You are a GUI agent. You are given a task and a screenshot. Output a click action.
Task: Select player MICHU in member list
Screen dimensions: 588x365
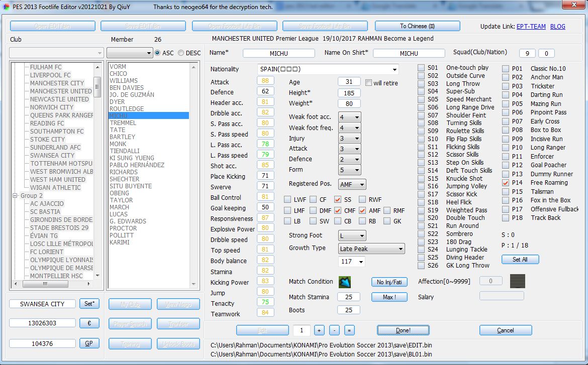(148, 116)
